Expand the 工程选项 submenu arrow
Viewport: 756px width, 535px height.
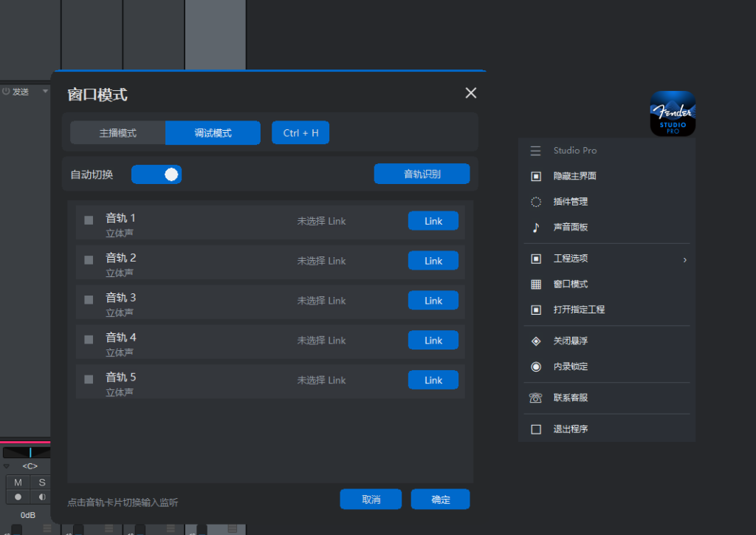[x=684, y=260]
